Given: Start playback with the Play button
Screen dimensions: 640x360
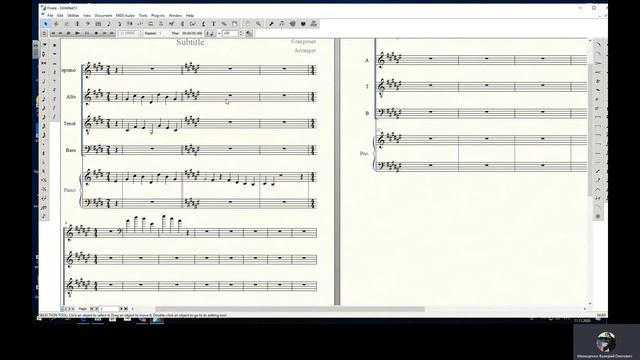Looking at the screenshot, I should click(77, 33).
